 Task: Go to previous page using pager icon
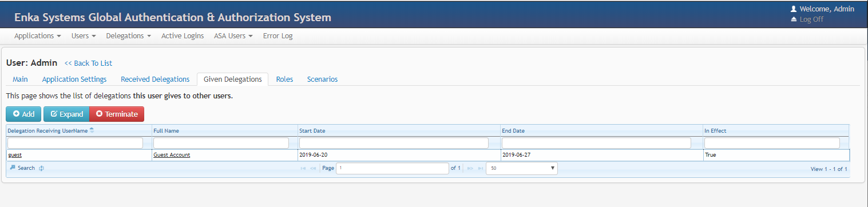(313, 168)
